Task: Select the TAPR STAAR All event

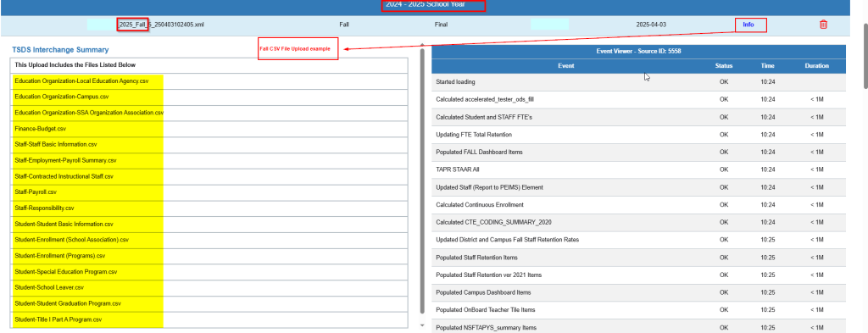Action: point(638,169)
